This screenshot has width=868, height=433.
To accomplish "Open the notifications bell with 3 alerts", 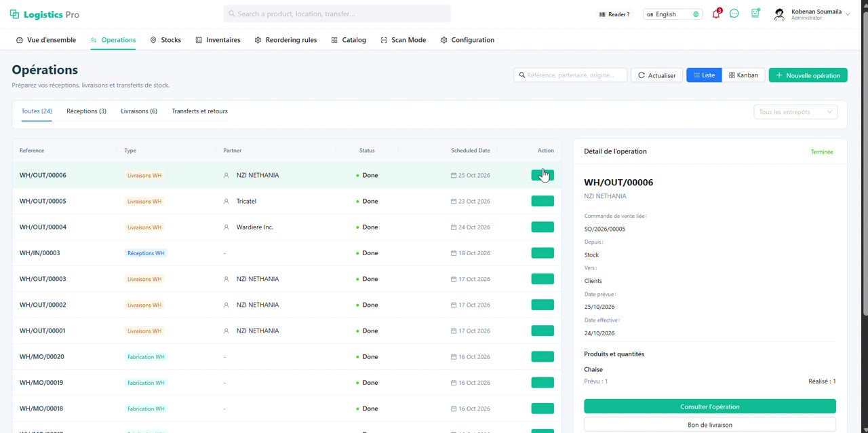I will (x=716, y=14).
